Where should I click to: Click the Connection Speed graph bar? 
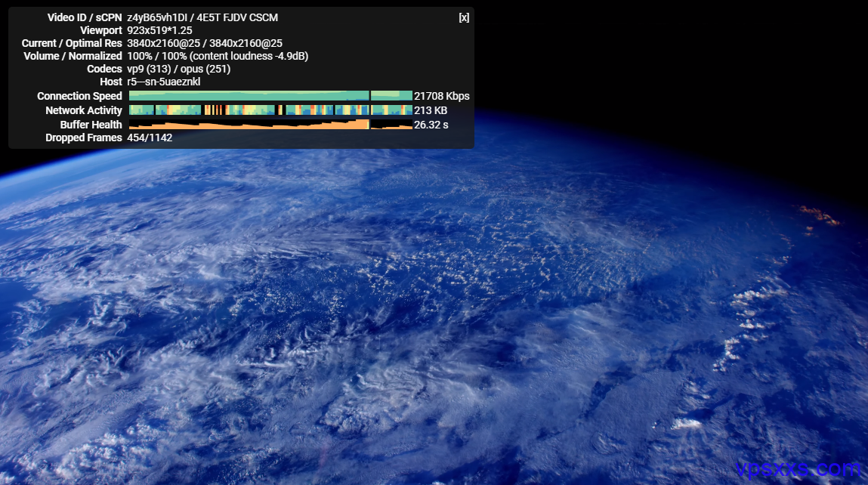[270, 96]
